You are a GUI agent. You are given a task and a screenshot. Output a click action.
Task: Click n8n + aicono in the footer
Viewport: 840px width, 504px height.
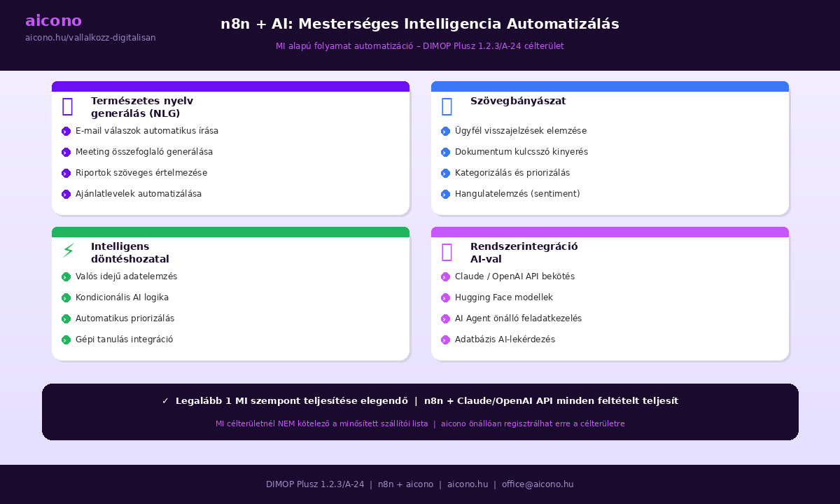pos(406,484)
